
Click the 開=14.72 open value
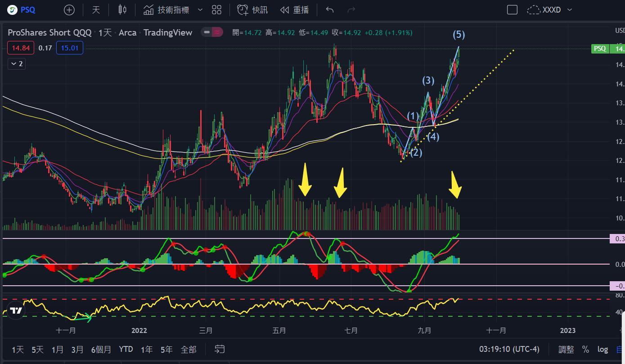click(247, 32)
